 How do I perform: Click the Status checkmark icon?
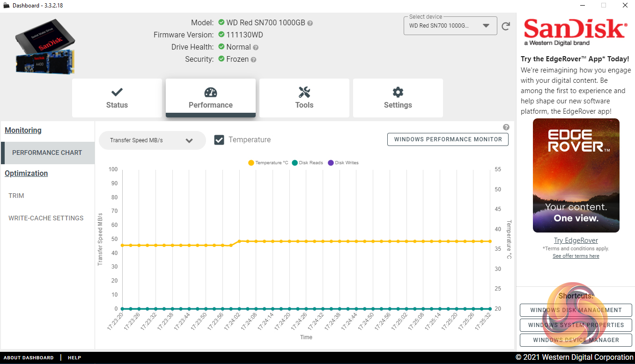pos(117,92)
